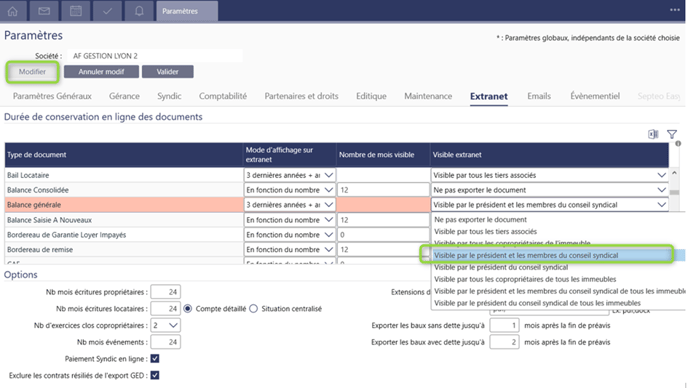
Task: Open the Emails tab
Action: coord(539,96)
